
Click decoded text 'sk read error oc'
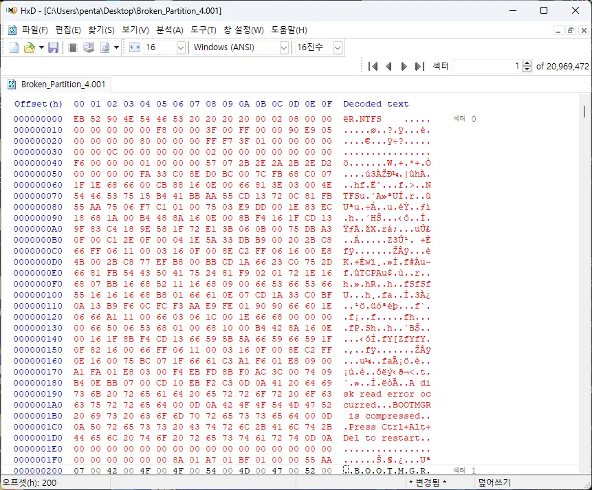pos(387,394)
